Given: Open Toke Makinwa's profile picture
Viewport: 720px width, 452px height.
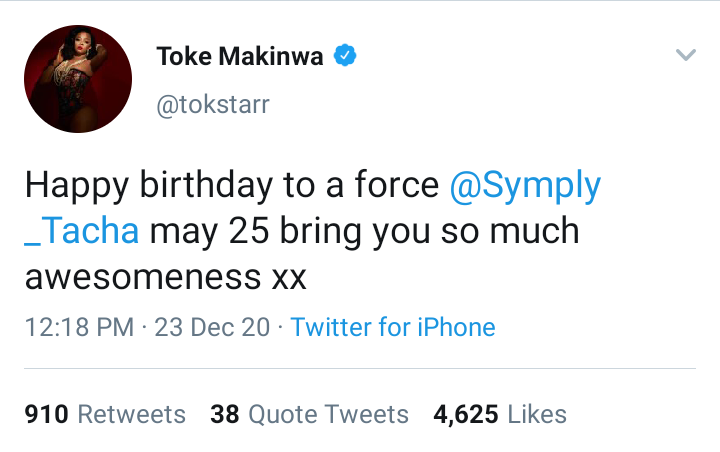Looking at the screenshot, I should coord(78,80).
